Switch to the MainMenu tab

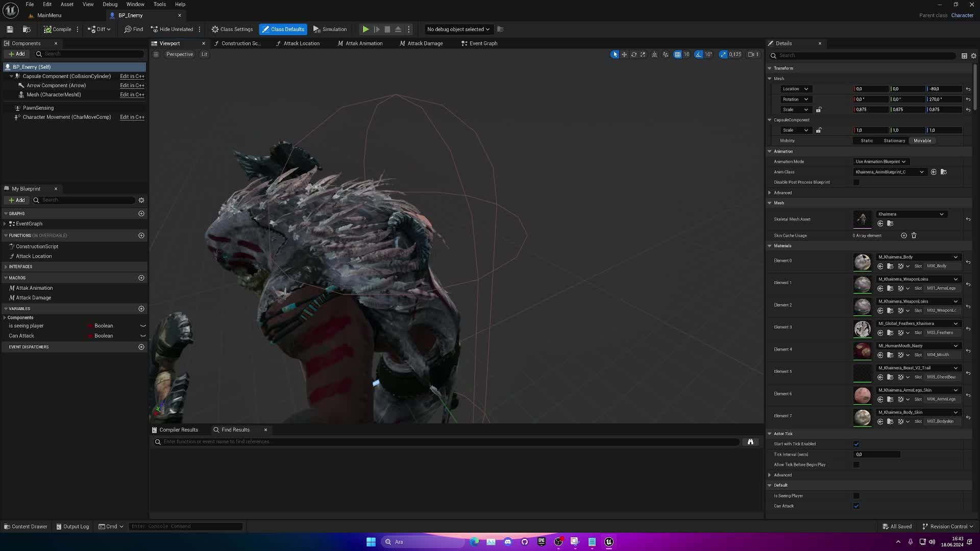tap(49, 15)
